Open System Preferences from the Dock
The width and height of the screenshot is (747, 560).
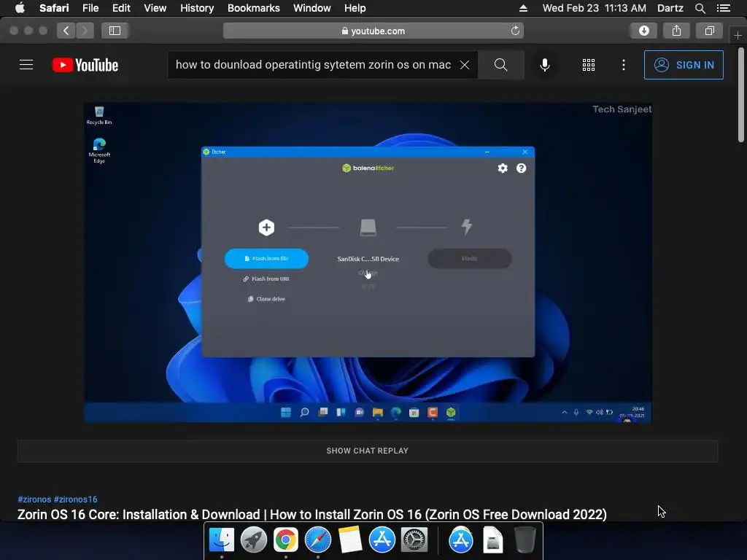[414, 540]
